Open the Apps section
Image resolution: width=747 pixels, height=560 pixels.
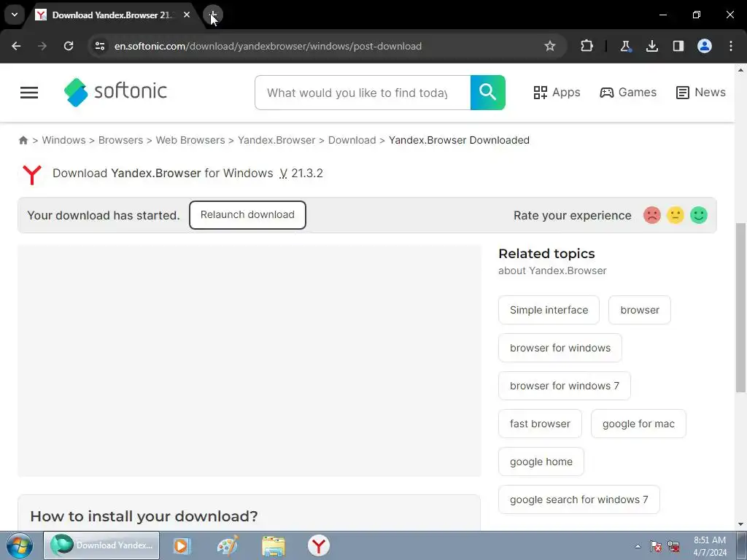point(557,93)
